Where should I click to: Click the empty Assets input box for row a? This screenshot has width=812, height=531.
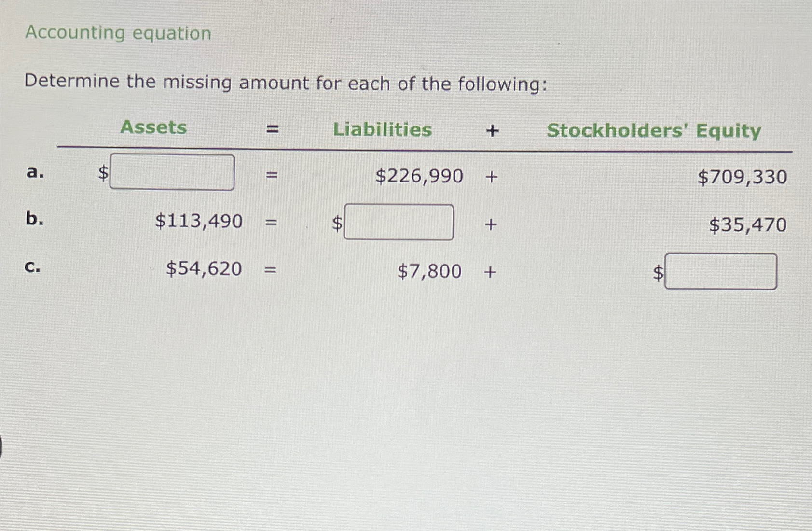pos(172,174)
